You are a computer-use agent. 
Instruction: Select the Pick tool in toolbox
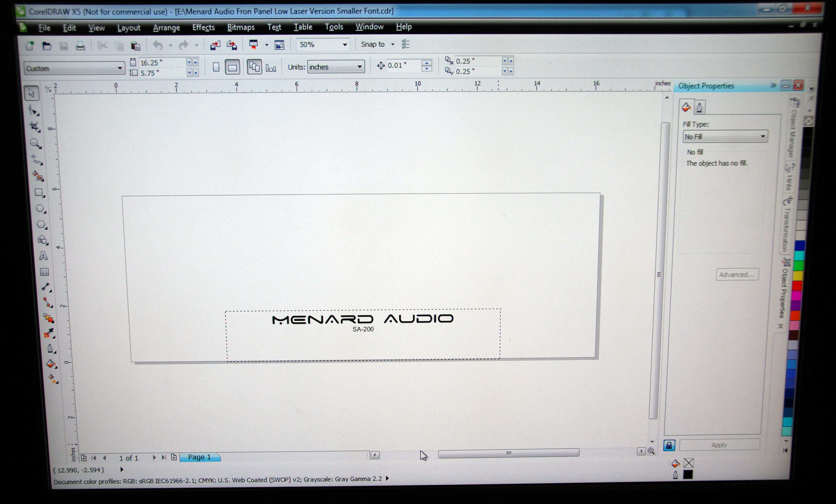coord(32,93)
